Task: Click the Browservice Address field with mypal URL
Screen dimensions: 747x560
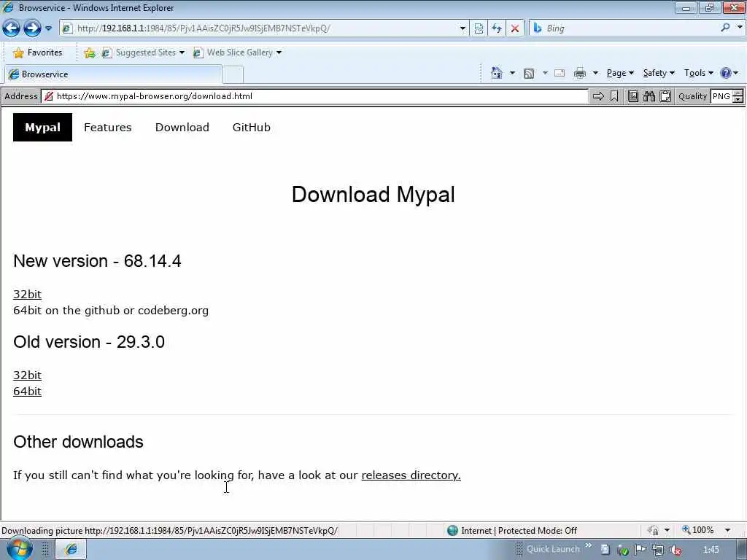Action: click(315, 96)
